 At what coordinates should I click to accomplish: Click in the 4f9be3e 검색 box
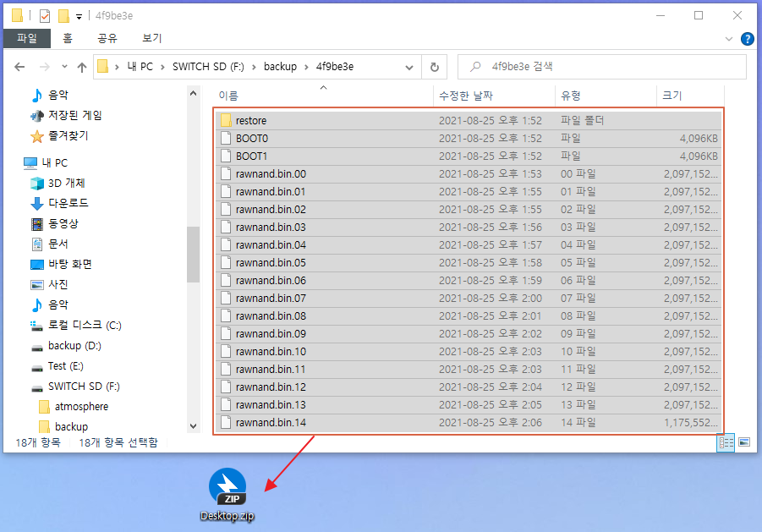(602, 67)
